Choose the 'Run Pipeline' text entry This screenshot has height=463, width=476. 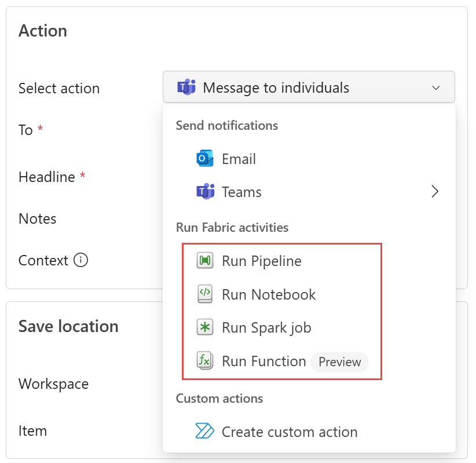(x=262, y=261)
